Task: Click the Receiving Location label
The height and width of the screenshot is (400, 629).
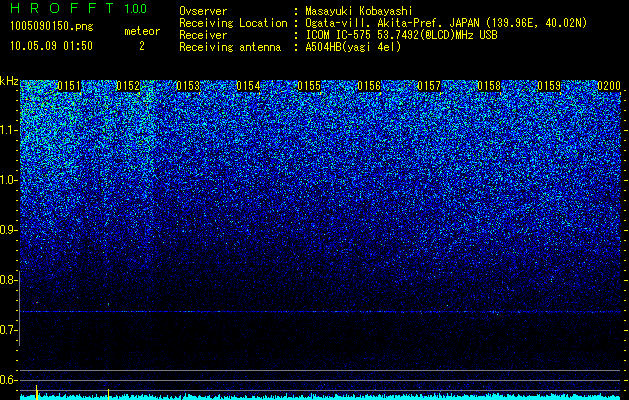Action: 233,23
